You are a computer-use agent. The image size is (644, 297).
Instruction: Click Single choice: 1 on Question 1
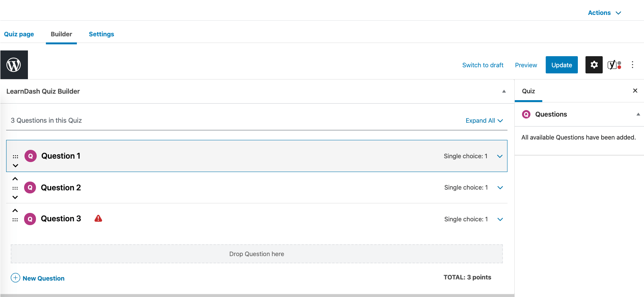click(465, 156)
